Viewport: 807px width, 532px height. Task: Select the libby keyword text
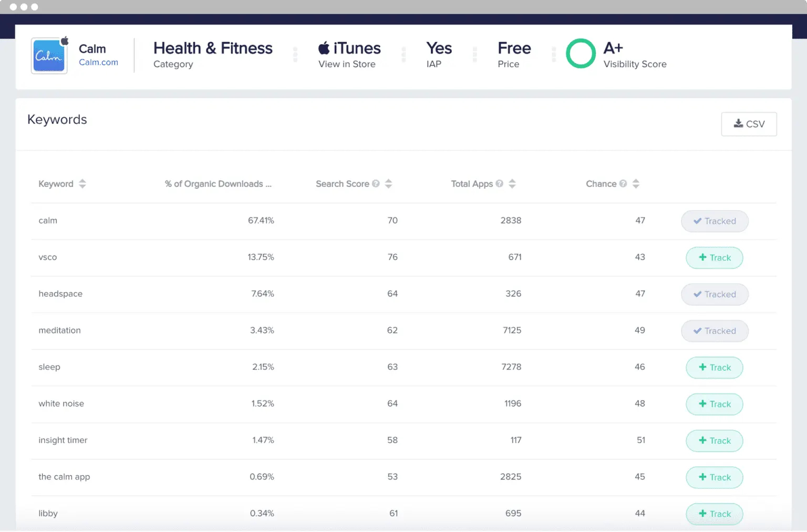pos(48,513)
